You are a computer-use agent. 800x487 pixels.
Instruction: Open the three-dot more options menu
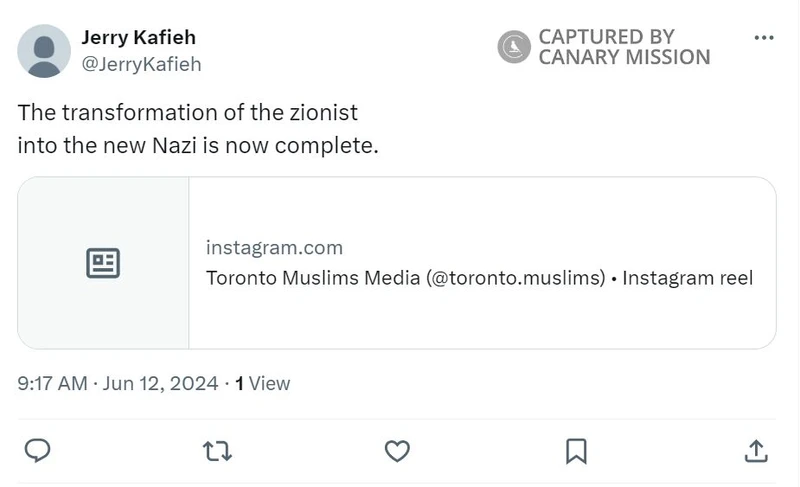[763, 38]
